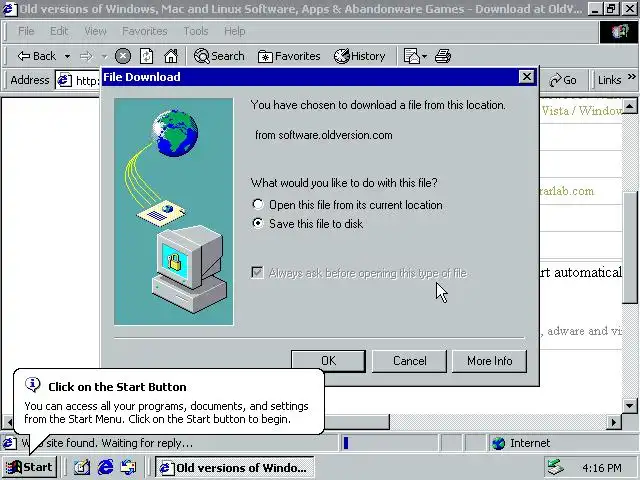This screenshot has width=640, height=480.
Task: Click the Go button by address bar
Action: pyautogui.click(x=563, y=80)
